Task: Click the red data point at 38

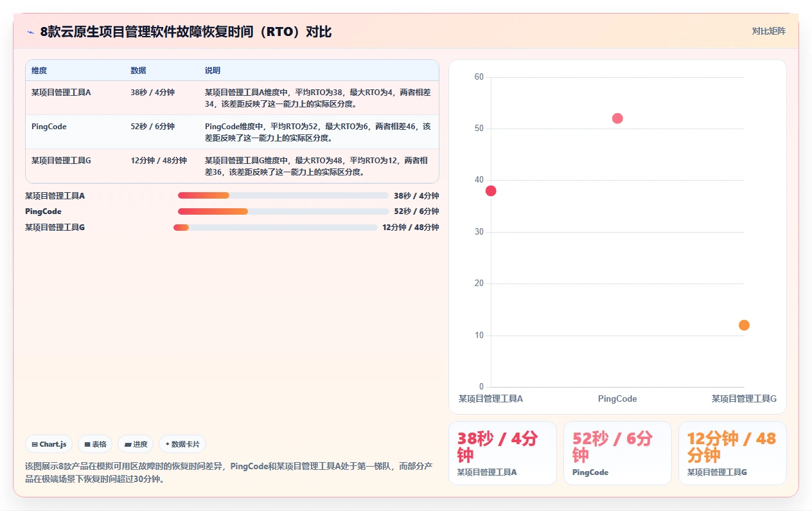Action: tap(491, 191)
